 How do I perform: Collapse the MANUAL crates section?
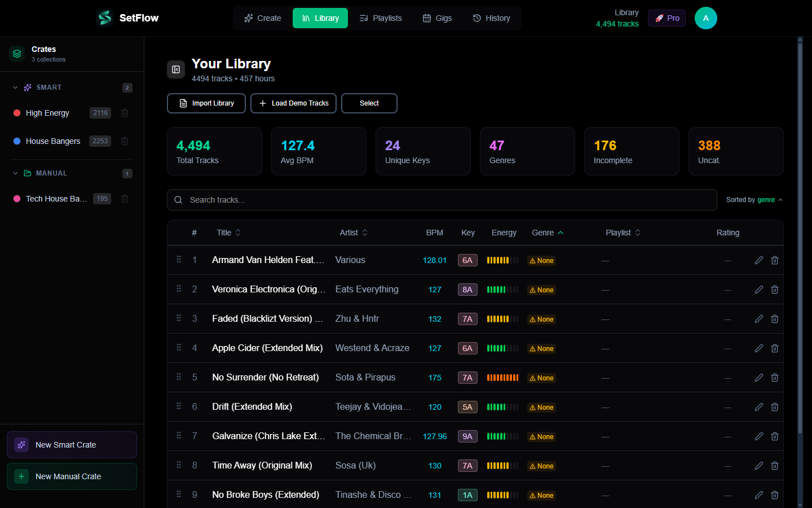click(15, 173)
